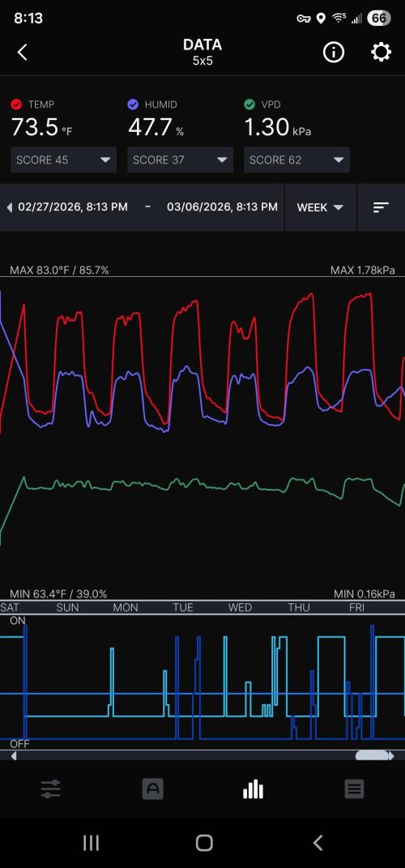
Task: Tap the MIN 0.16kPa label
Action: pos(364,594)
